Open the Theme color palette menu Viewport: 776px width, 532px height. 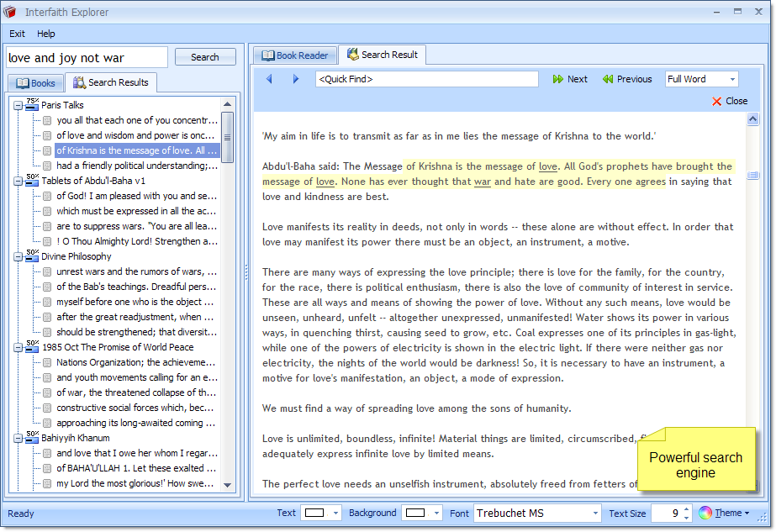pyautogui.click(x=724, y=513)
